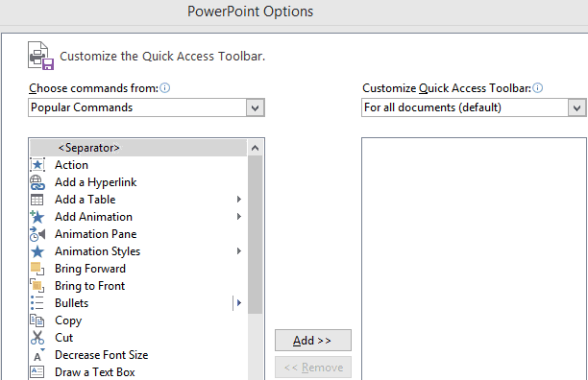Click the Draw a Text Box icon

point(37,371)
